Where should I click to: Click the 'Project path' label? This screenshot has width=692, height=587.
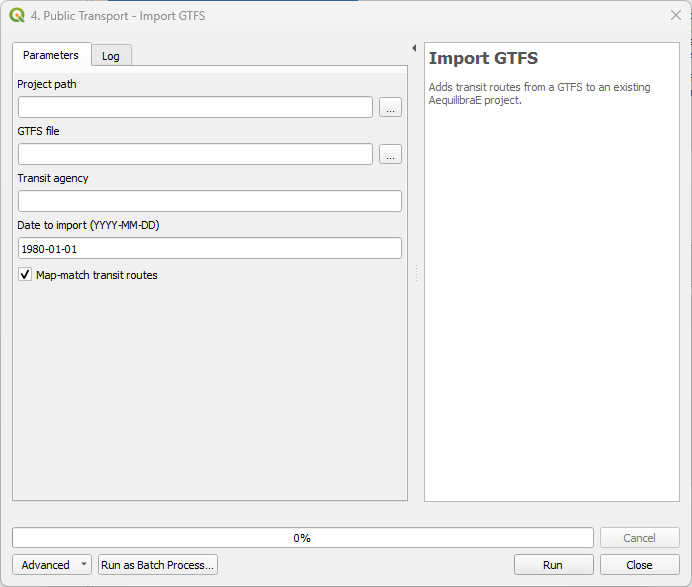click(x=47, y=84)
